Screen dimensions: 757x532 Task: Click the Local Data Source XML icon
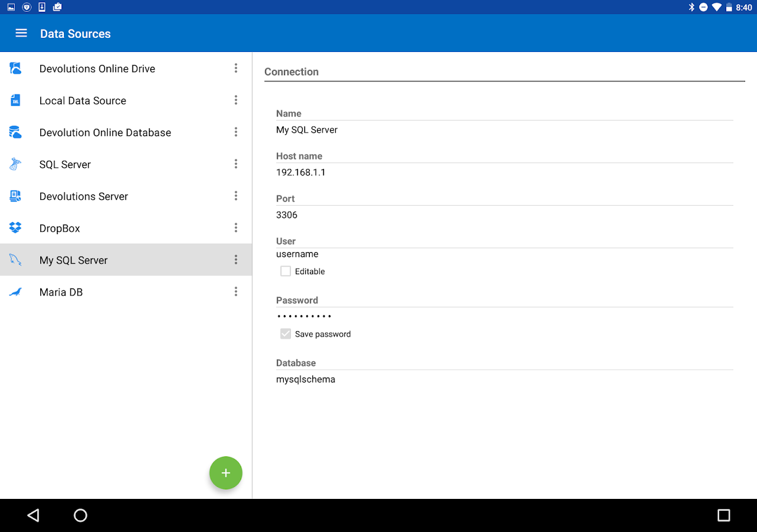[15, 100]
